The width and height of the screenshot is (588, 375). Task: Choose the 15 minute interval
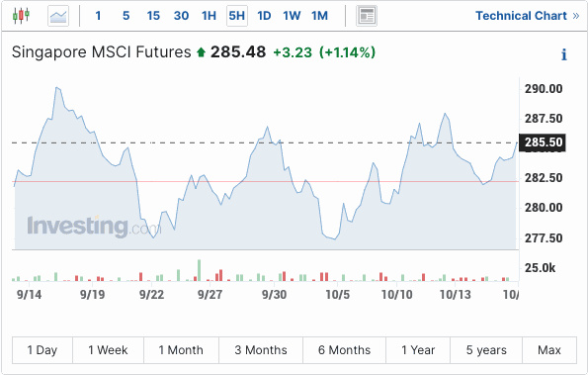point(153,16)
